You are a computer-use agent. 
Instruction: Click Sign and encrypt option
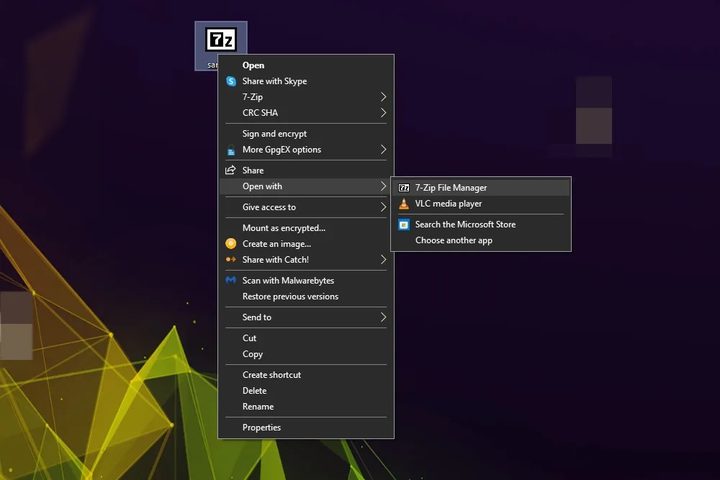tap(274, 134)
